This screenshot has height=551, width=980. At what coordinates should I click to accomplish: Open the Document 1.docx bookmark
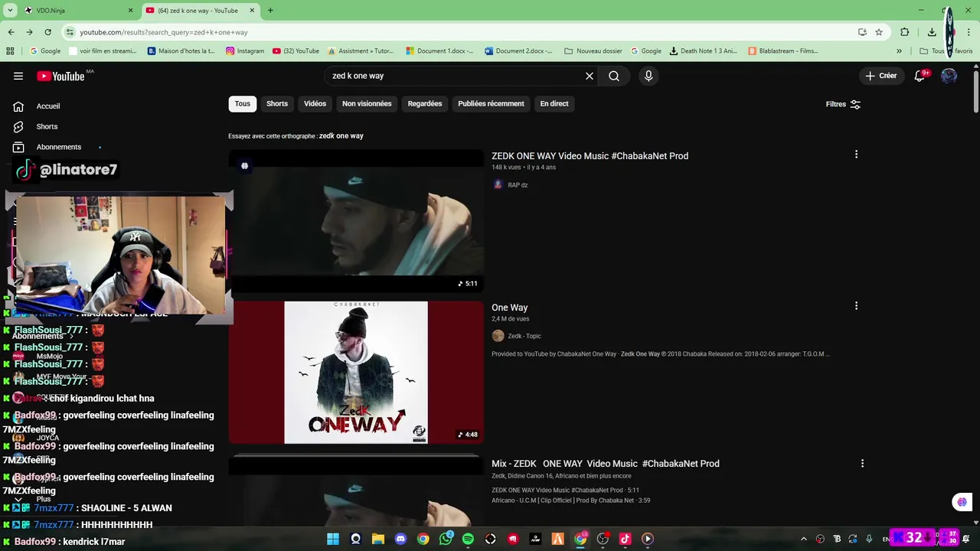(440, 51)
